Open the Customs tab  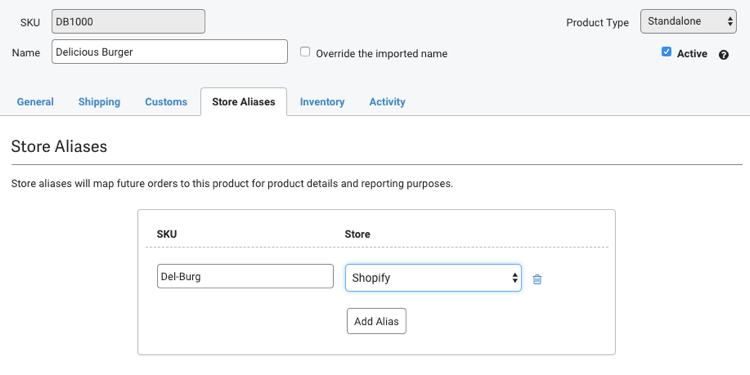pos(166,102)
